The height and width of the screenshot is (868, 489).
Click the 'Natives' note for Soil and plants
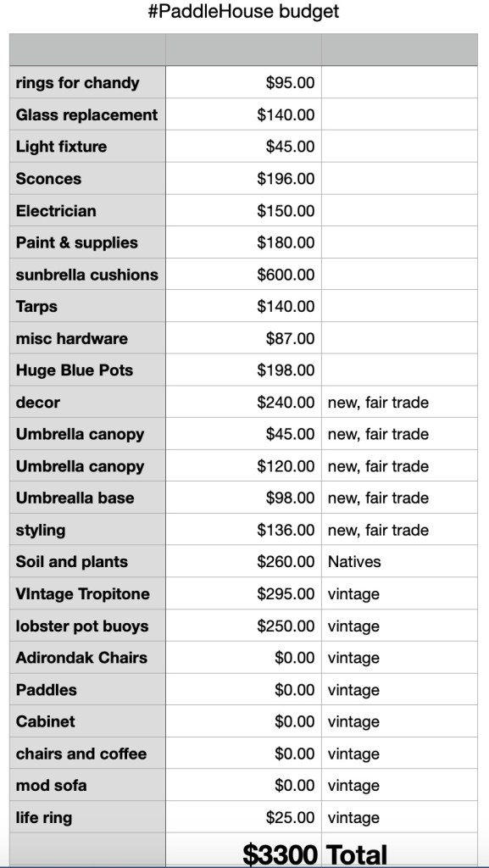(x=354, y=562)
